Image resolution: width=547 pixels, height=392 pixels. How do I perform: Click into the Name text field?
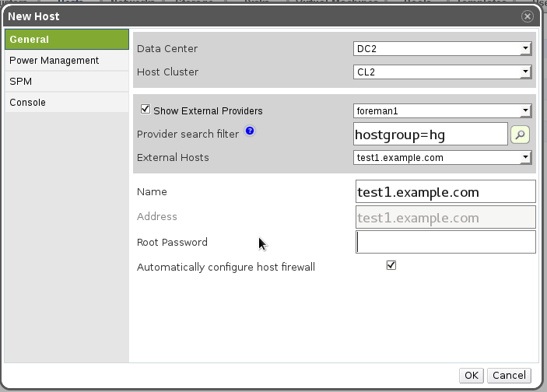[x=445, y=191]
